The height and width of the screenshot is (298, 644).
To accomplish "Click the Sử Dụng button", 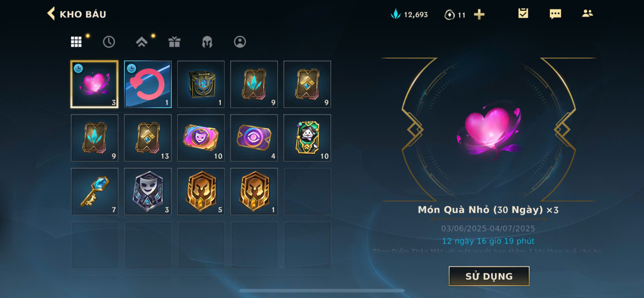I will (489, 276).
